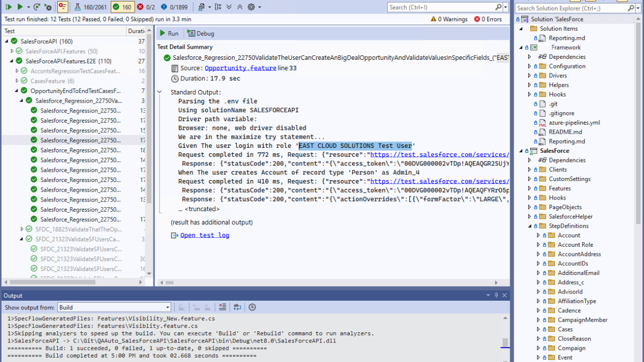The image size is (644, 362).
Task: Click Repeat Last Run icon
Action: point(37,7)
